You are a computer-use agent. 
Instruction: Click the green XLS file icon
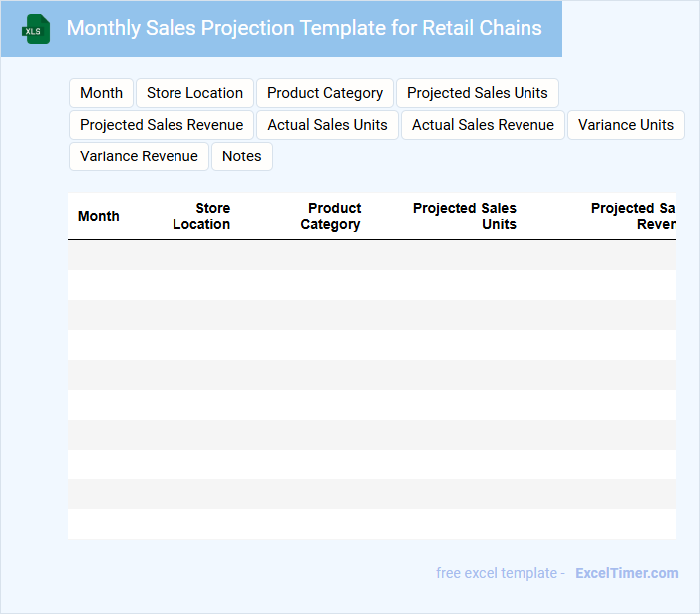(36, 29)
